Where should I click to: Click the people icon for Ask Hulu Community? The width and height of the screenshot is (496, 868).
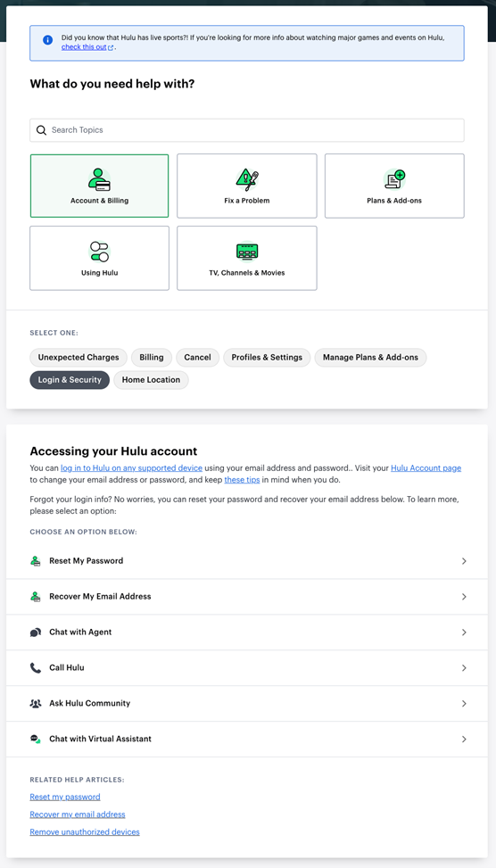36,703
